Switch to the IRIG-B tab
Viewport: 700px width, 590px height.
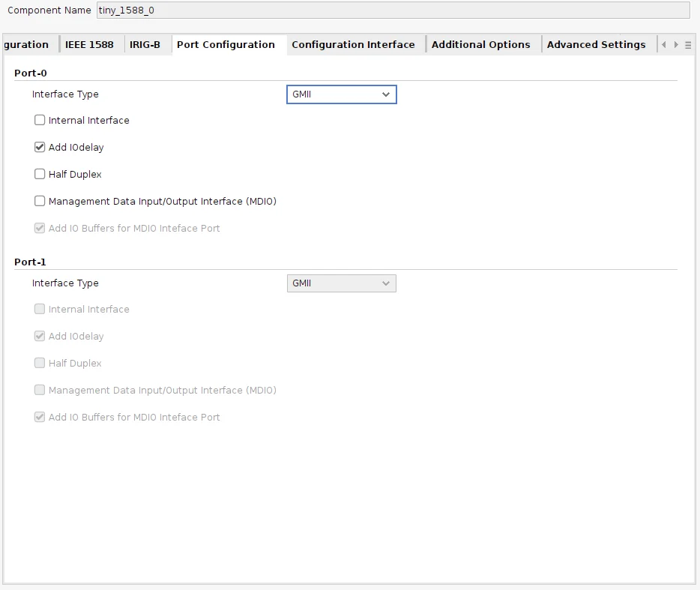(x=145, y=45)
